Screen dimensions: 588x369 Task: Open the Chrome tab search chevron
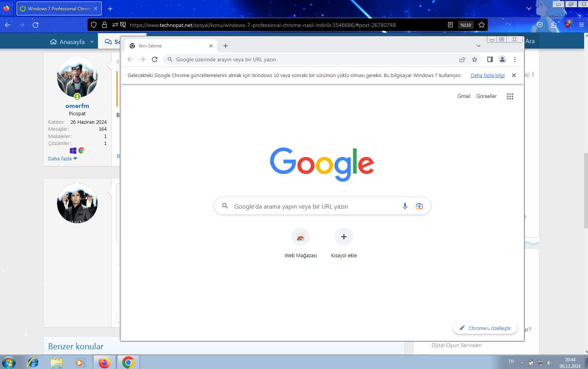pos(478,46)
